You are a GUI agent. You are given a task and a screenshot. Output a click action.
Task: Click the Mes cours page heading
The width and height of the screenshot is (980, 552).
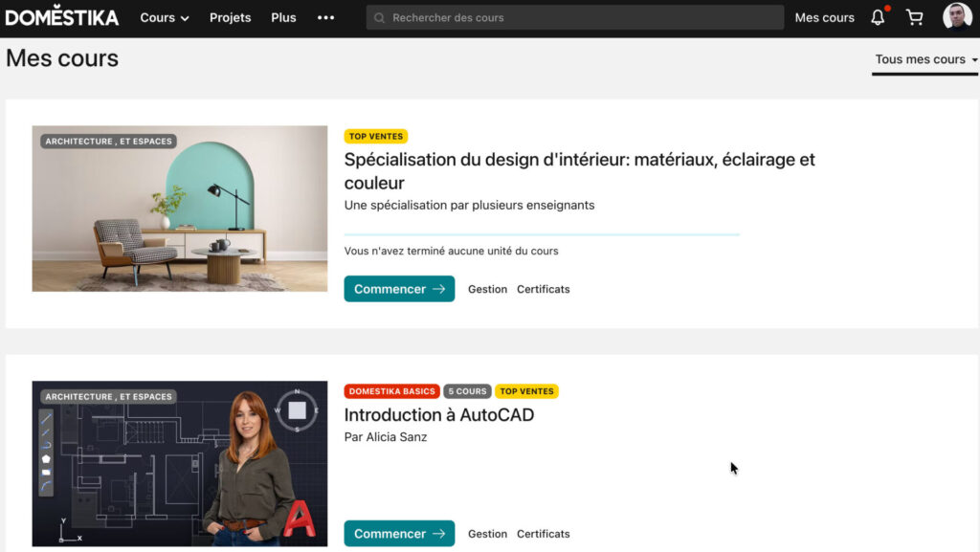tap(62, 58)
